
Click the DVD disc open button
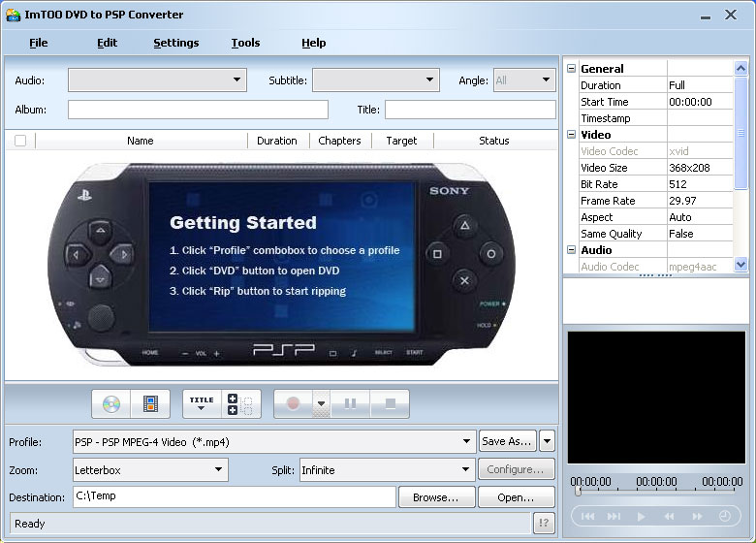tap(111, 403)
